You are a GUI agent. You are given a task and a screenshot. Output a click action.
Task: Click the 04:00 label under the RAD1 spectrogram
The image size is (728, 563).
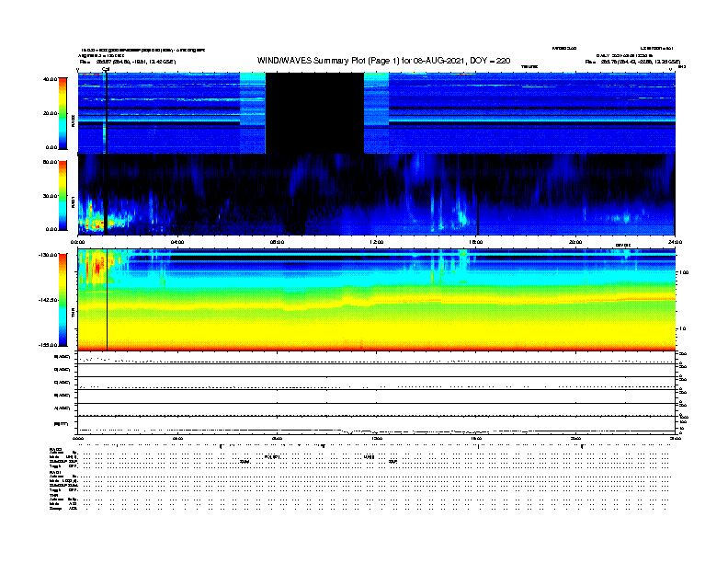(177, 242)
